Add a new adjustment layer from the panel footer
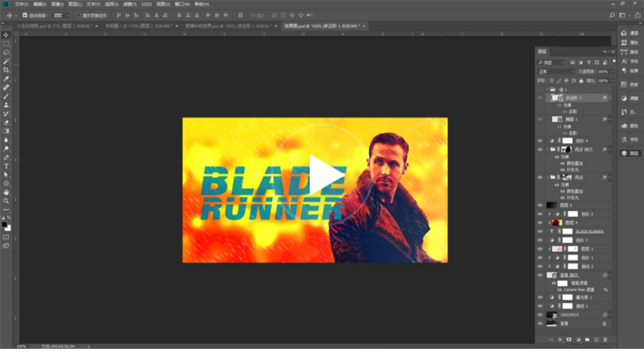 [x=578, y=339]
